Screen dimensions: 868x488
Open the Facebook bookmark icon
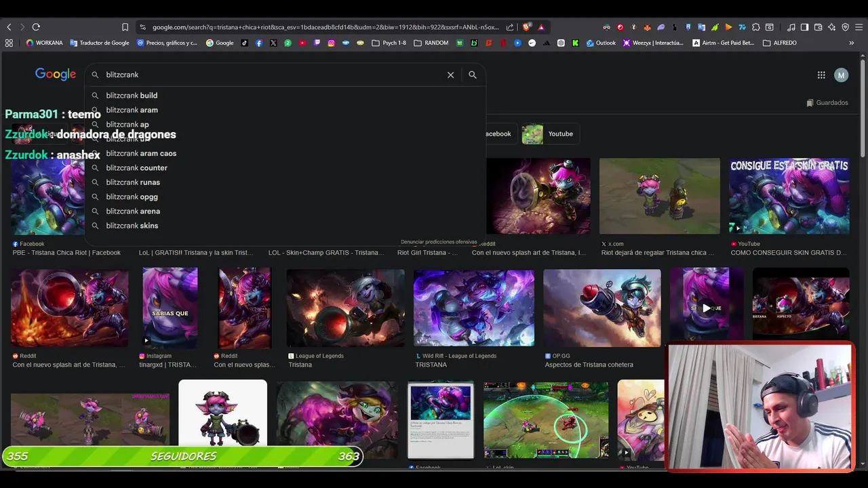[259, 43]
